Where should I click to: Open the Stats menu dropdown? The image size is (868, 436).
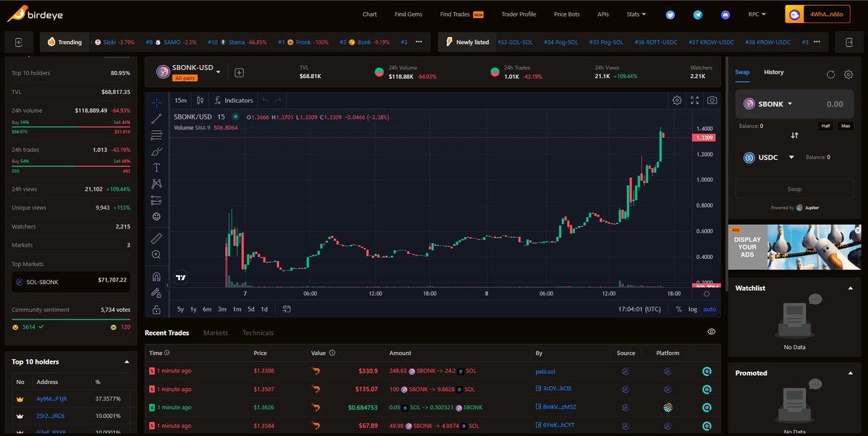(637, 14)
